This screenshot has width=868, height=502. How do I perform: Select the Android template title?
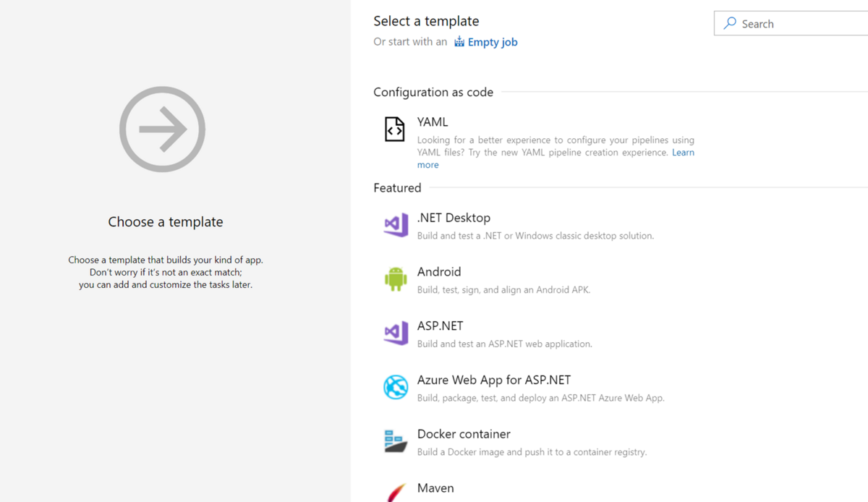(439, 272)
